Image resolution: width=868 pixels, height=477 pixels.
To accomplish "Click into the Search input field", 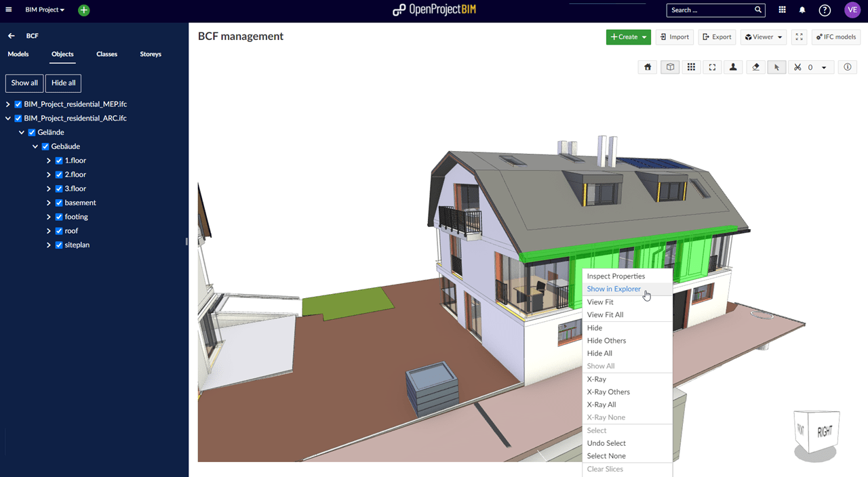I will pos(711,10).
